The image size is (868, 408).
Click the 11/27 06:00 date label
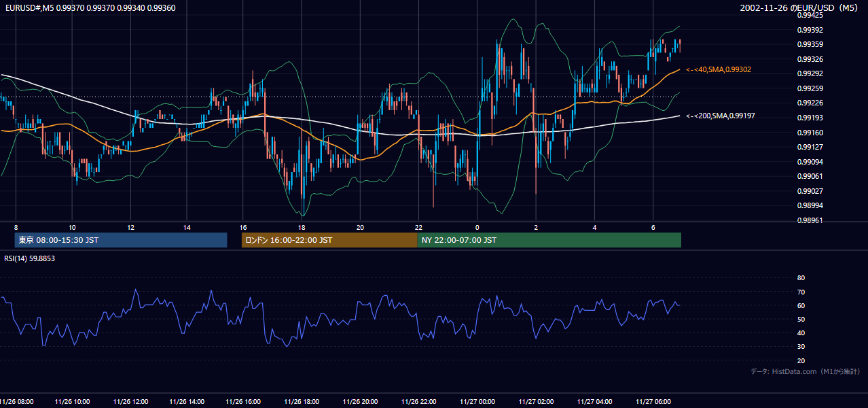tap(653, 402)
